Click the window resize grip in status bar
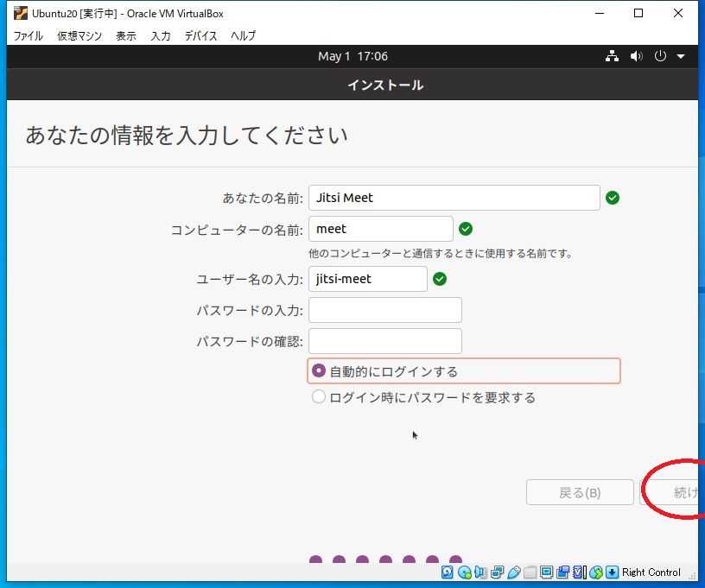This screenshot has width=705, height=588. click(692, 574)
